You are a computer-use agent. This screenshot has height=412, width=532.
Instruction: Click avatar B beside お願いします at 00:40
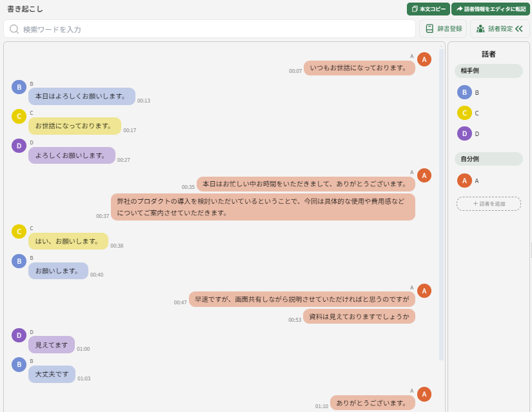click(19, 261)
